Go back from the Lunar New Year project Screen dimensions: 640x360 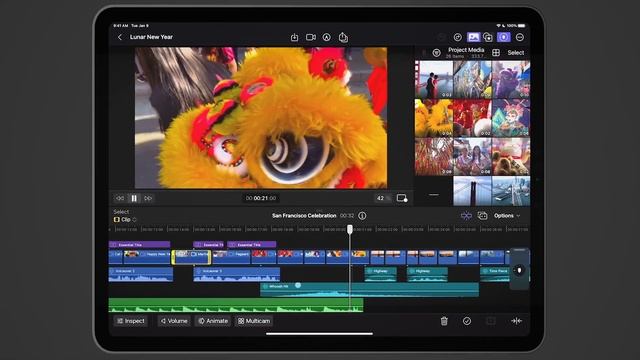click(x=120, y=37)
